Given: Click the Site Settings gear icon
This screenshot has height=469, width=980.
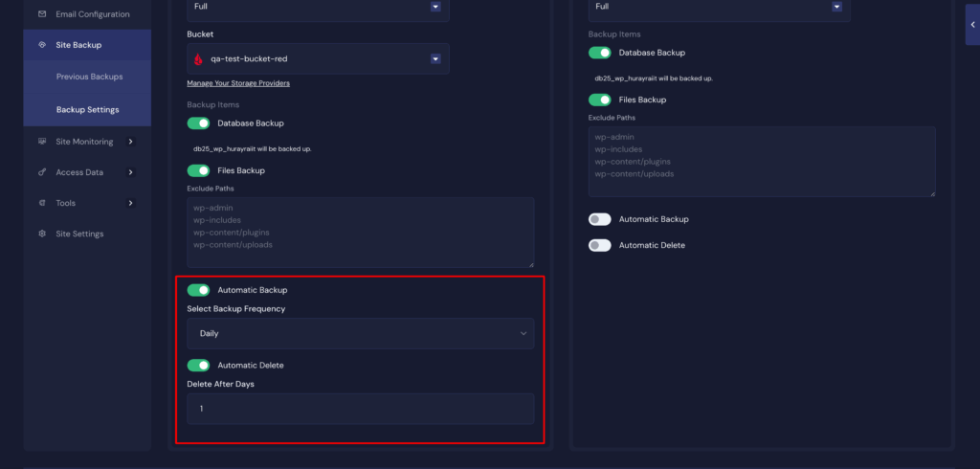Looking at the screenshot, I should pos(41,234).
